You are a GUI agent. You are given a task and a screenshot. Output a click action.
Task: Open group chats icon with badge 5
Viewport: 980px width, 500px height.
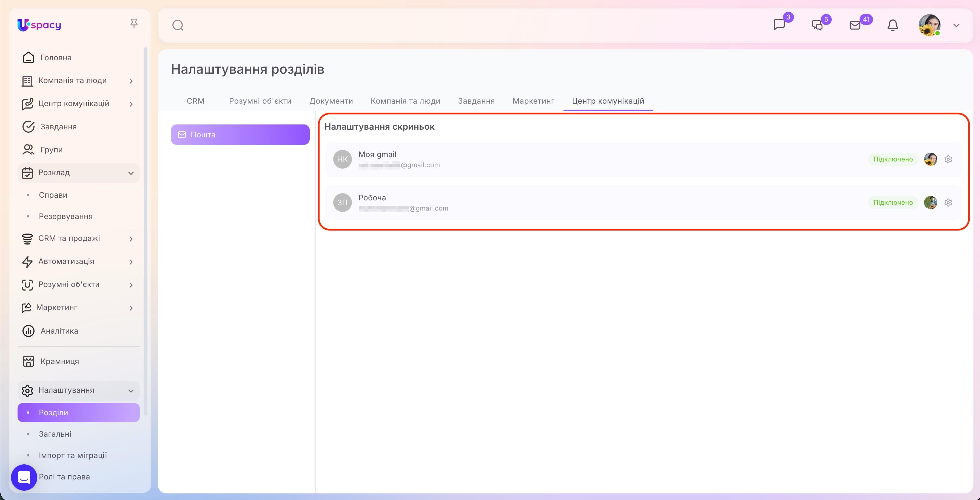coord(817,25)
